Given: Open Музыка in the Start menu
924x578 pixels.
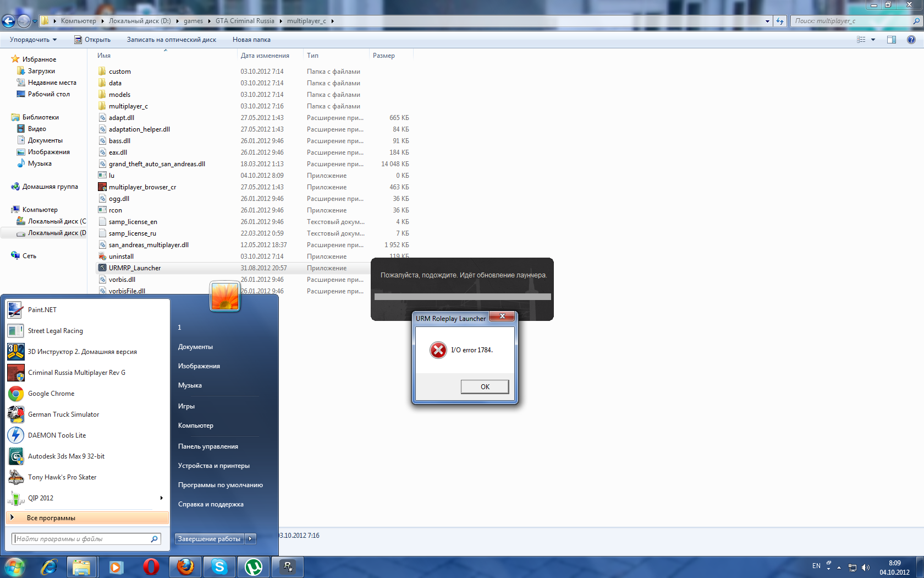Looking at the screenshot, I should coord(190,385).
